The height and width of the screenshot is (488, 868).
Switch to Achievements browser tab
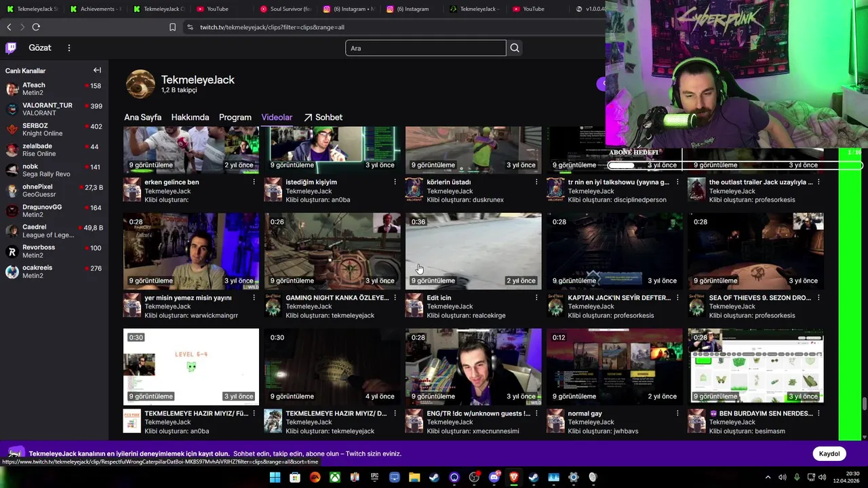click(95, 9)
